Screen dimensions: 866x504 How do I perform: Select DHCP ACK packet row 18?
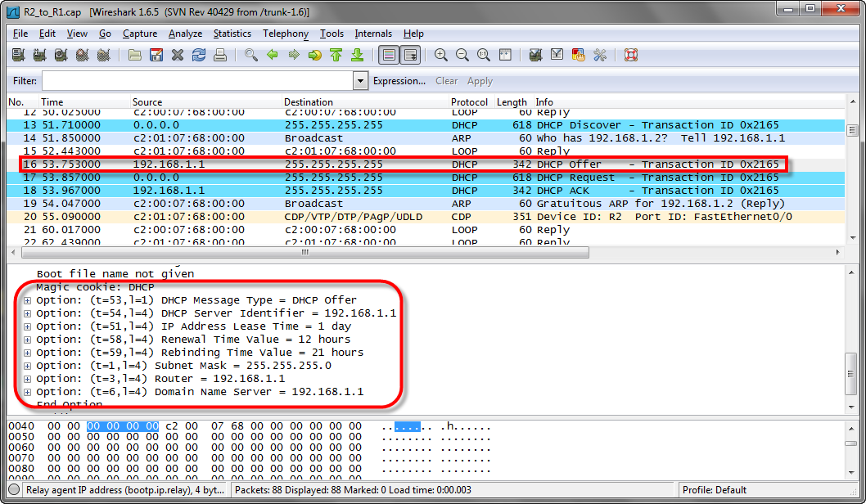[426, 191]
